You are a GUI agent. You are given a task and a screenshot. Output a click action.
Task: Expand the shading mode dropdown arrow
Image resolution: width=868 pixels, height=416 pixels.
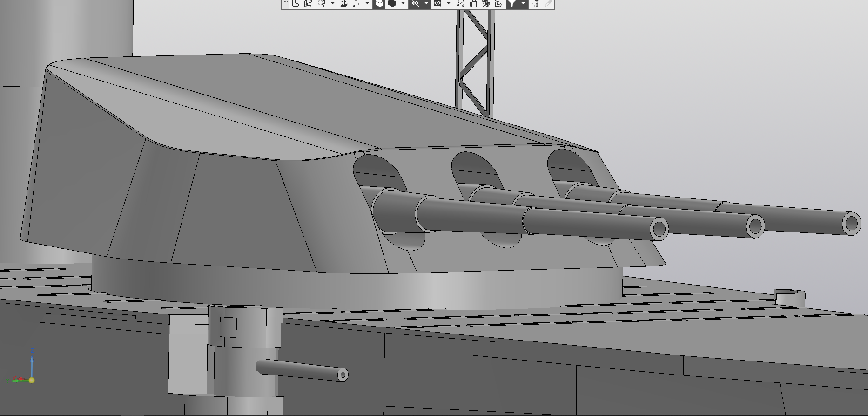(403, 4)
